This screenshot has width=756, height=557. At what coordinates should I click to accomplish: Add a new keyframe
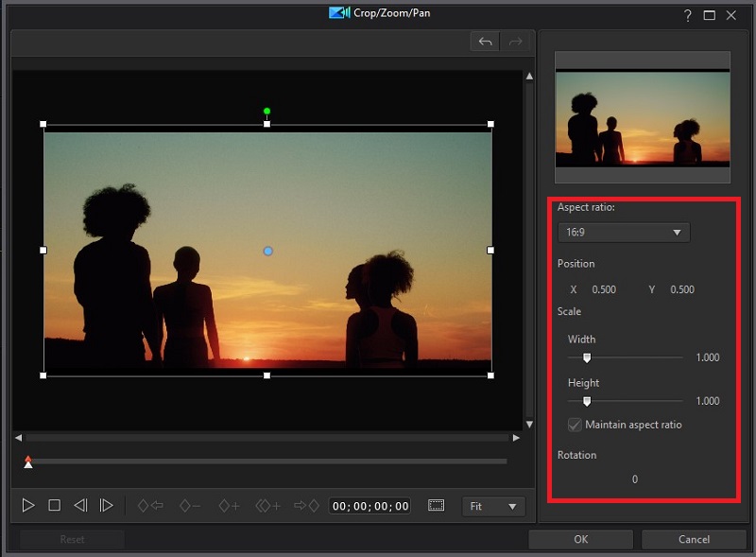(228, 506)
